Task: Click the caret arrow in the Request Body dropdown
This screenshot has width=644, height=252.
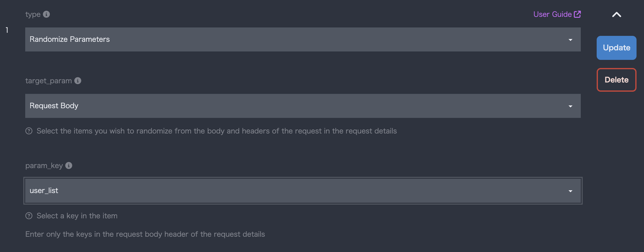Action: click(571, 106)
